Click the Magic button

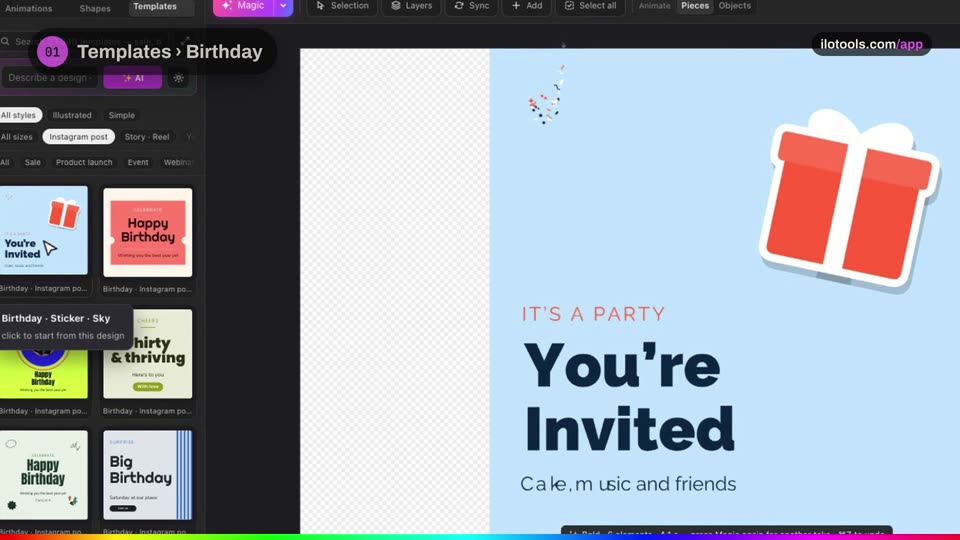point(243,6)
